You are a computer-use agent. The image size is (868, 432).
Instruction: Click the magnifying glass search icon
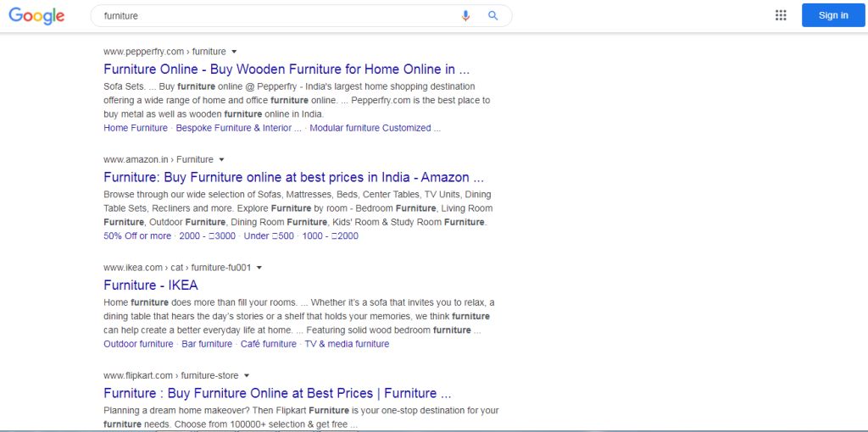pyautogui.click(x=493, y=15)
